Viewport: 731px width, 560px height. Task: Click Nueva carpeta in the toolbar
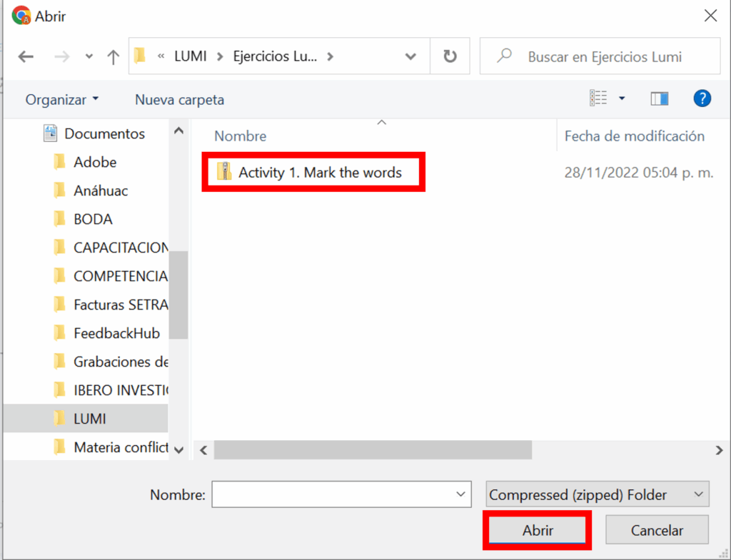(x=179, y=100)
